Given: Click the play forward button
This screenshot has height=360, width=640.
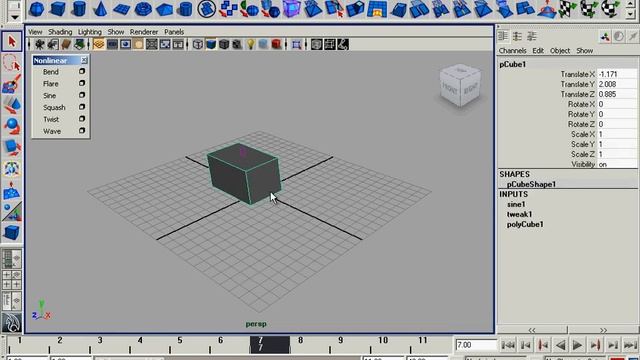Looking at the screenshot, I should click(x=578, y=345).
